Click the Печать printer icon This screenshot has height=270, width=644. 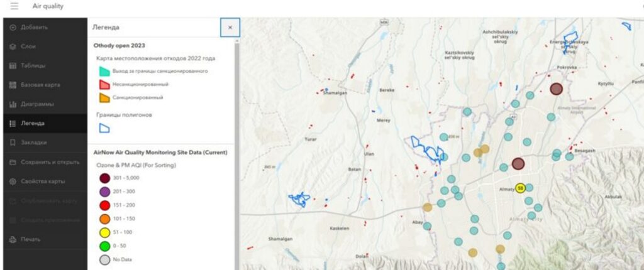pos(13,239)
